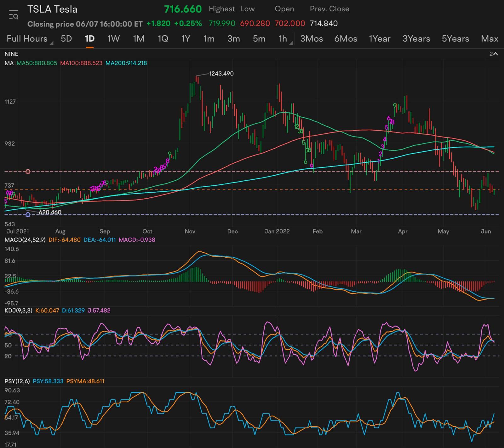Set chart range to 1Year
Image resolution: width=504 pixels, height=448 pixels.
(x=380, y=39)
